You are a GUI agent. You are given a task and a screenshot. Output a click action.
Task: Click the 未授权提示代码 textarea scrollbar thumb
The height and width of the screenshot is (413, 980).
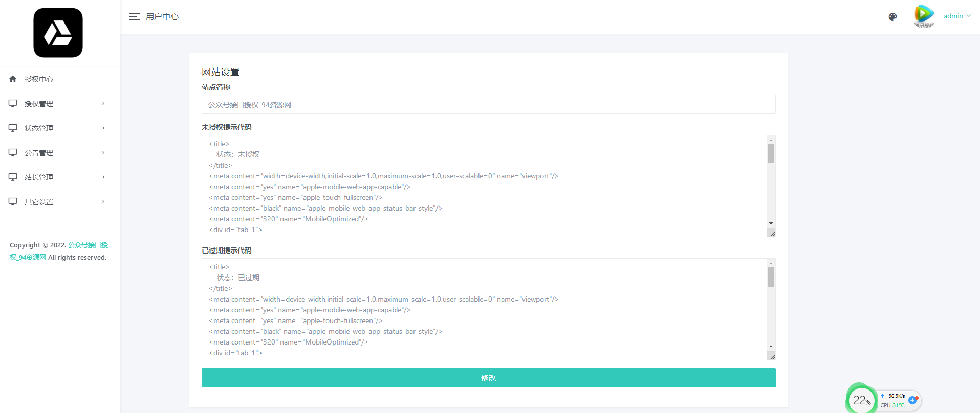[x=771, y=153]
